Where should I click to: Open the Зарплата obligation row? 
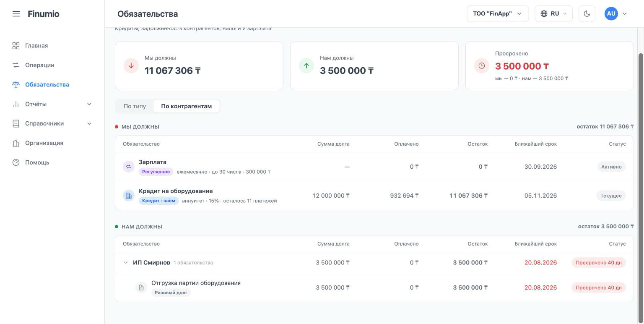click(x=374, y=167)
